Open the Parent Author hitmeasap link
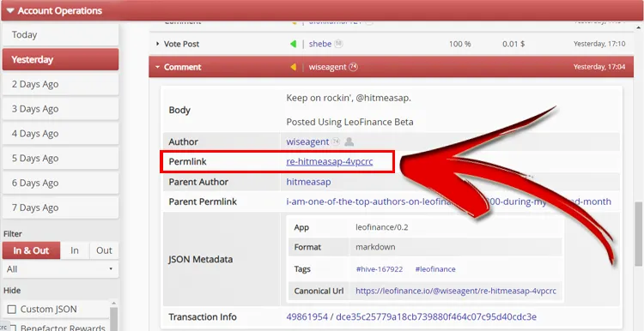This screenshot has height=331, width=644. (308, 182)
